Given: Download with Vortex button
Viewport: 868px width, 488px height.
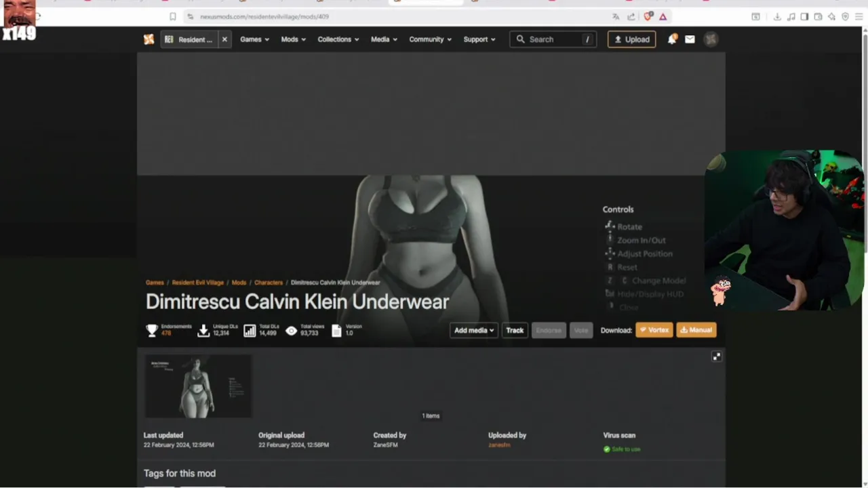Looking at the screenshot, I should pos(654,330).
